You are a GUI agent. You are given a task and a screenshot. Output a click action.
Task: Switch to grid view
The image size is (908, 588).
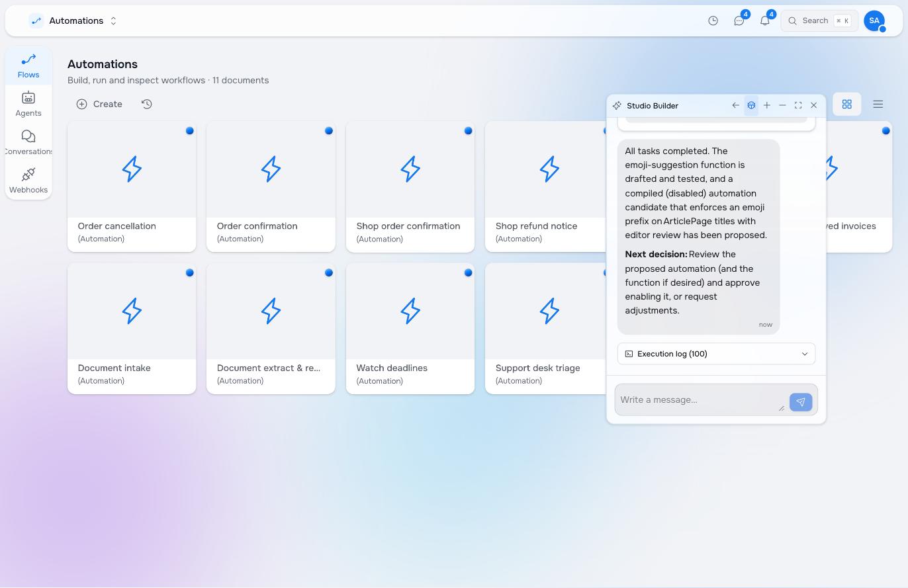(x=846, y=104)
